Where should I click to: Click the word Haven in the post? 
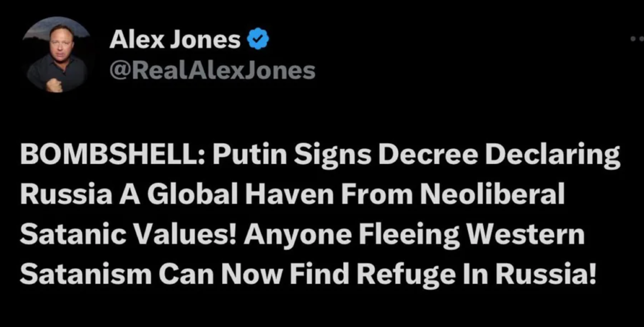(289, 194)
